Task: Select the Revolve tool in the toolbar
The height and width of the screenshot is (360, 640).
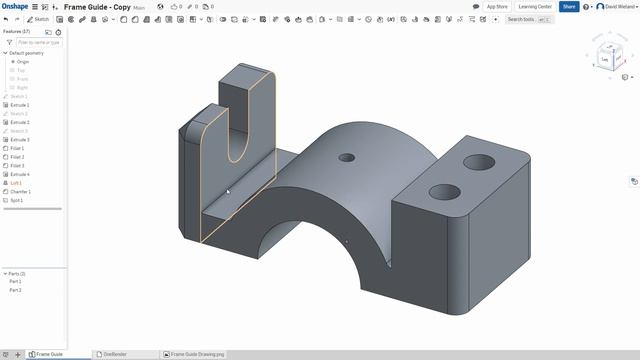Action: (x=71, y=19)
